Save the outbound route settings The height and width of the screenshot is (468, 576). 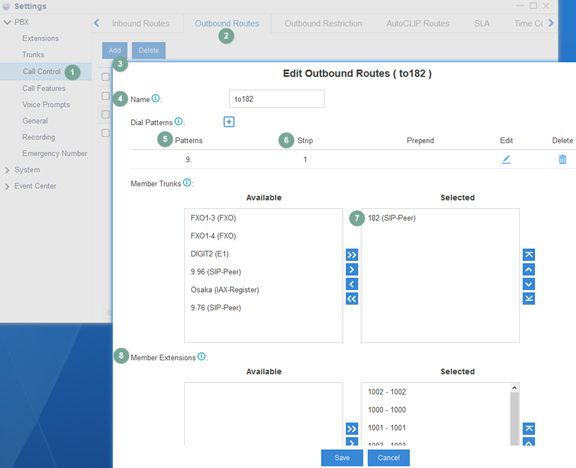(342, 458)
